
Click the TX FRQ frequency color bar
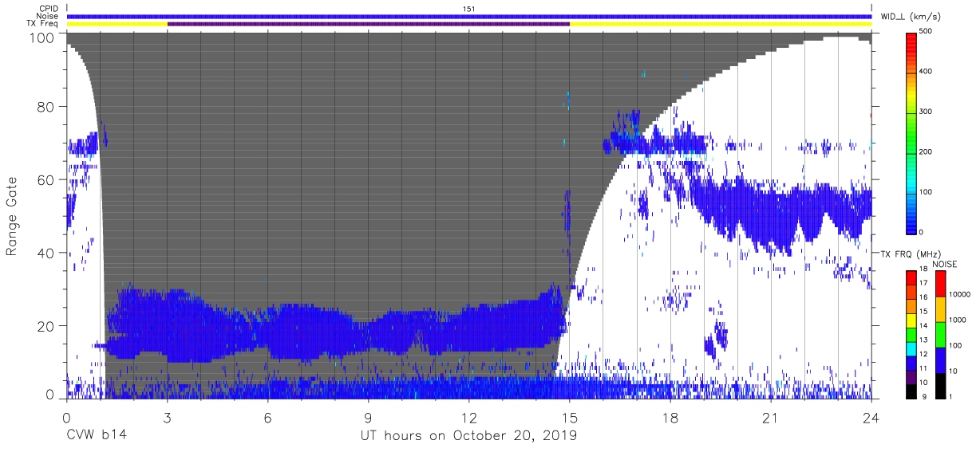pos(912,333)
